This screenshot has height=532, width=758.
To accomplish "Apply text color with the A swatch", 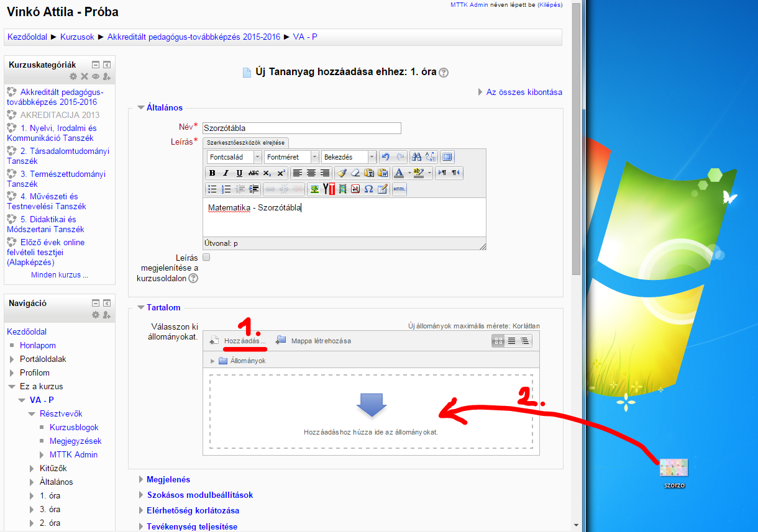I will point(400,173).
